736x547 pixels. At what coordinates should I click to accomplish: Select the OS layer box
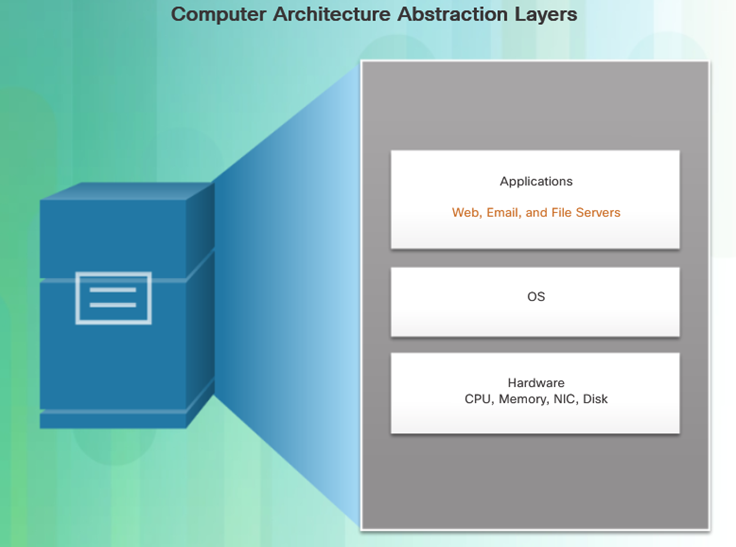click(x=535, y=302)
